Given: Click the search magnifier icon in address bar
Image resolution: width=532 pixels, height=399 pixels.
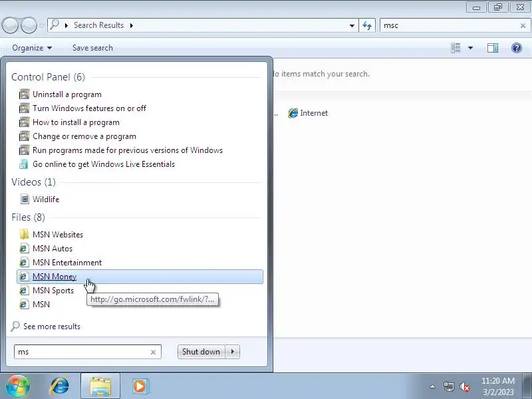Looking at the screenshot, I should (55, 25).
